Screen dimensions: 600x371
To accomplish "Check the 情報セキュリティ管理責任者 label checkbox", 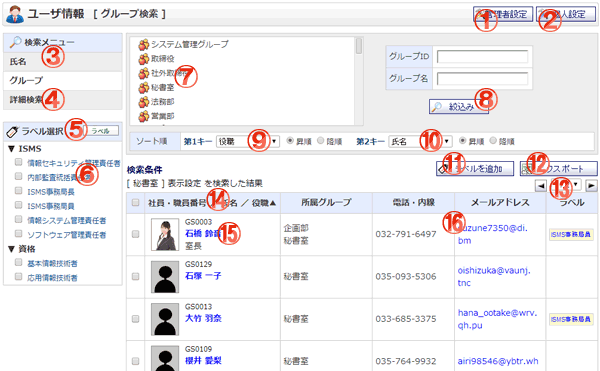I will pos(18,162).
